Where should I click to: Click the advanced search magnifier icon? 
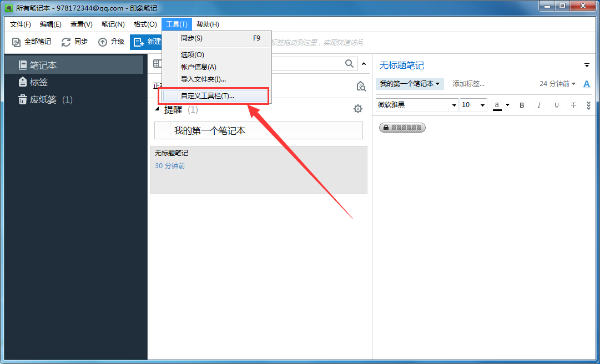tap(361, 87)
